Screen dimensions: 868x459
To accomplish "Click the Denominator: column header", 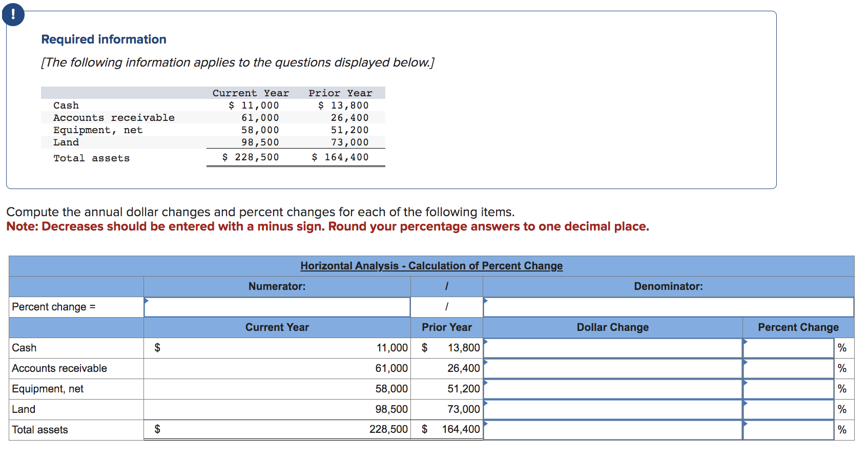I will point(668,286).
